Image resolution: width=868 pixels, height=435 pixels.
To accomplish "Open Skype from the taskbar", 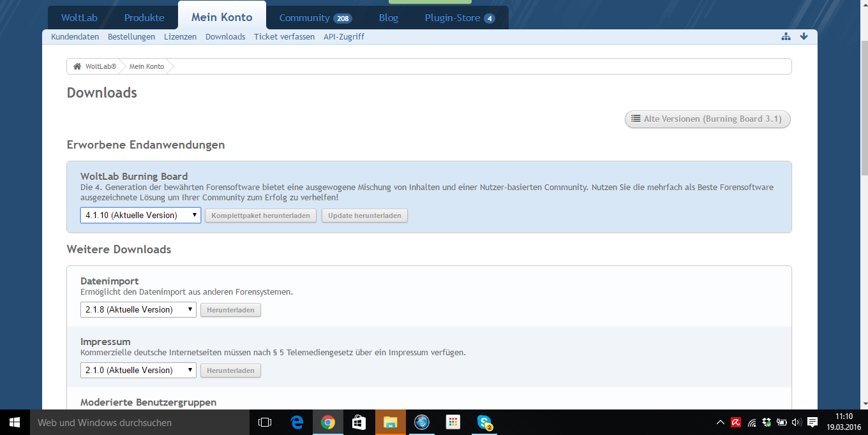I will click(x=484, y=422).
